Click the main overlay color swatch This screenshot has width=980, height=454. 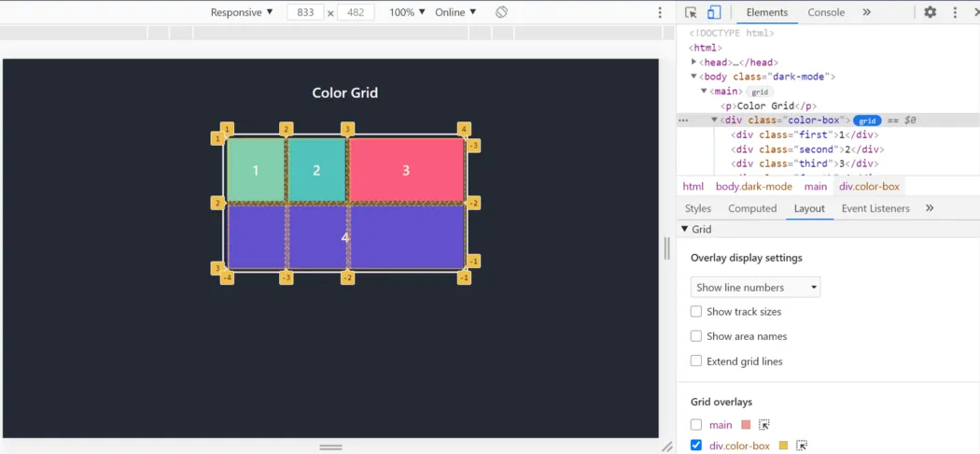pos(745,425)
